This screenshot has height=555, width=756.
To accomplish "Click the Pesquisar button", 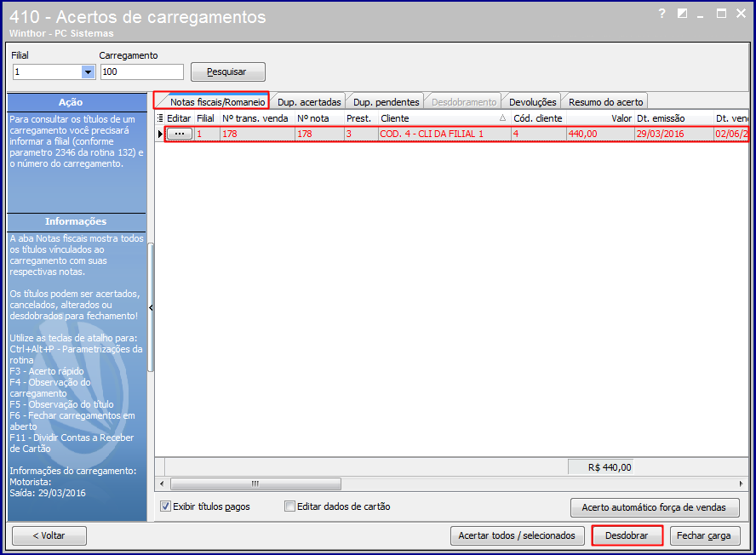I will coord(228,72).
